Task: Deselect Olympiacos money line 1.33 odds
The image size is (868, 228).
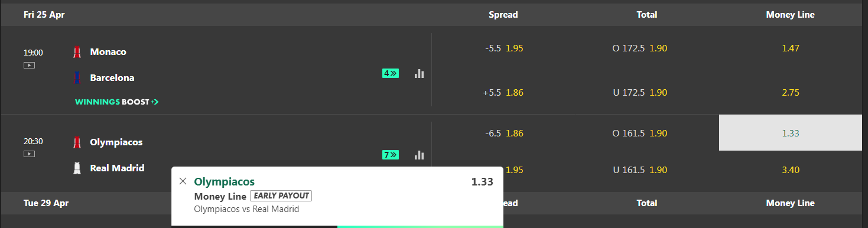Action: (x=790, y=133)
